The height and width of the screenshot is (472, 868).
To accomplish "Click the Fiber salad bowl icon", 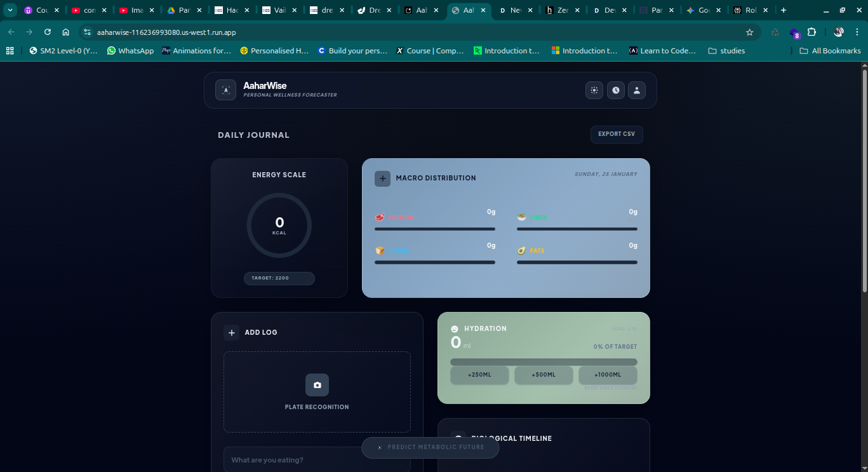I will pos(522,217).
